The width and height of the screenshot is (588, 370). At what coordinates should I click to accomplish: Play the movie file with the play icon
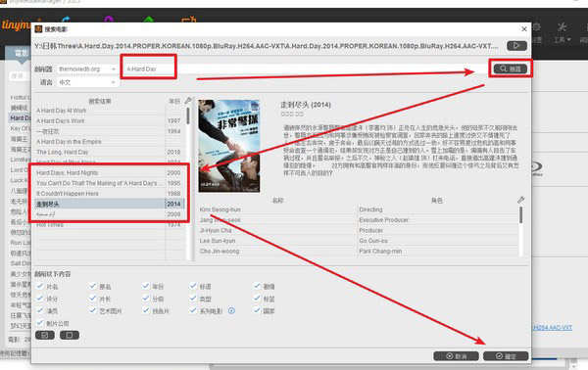coord(516,46)
